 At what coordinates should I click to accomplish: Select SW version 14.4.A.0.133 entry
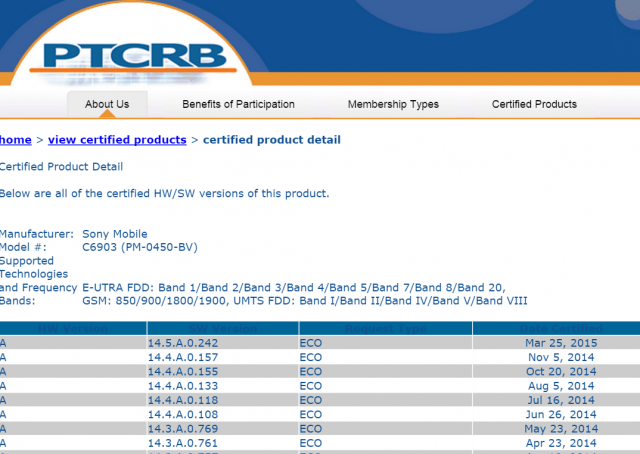pyautogui.click(x=320, y=386)
